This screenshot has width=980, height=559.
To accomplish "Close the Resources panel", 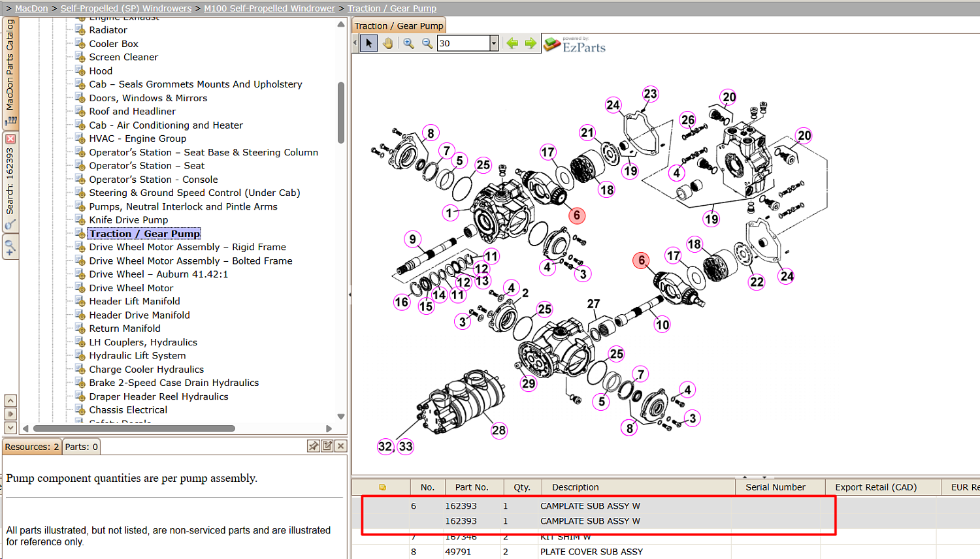I will pos(341,446).
